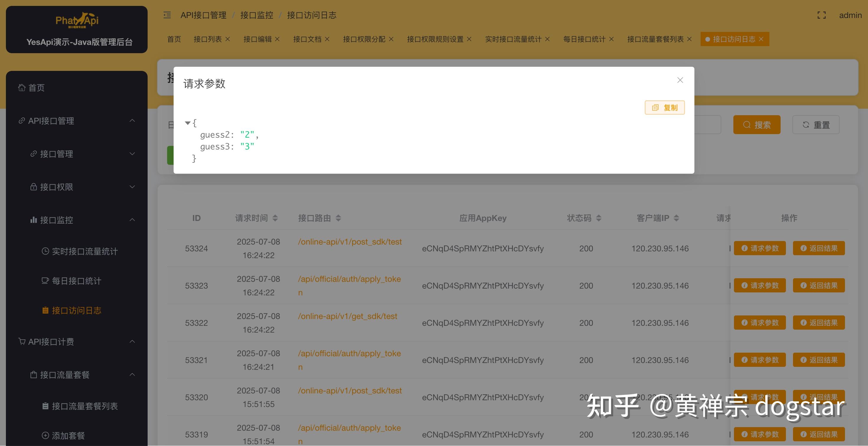Collapse the JSON root node in dialog
Viewport: 868px width, 446px height.
pos(188,123)
